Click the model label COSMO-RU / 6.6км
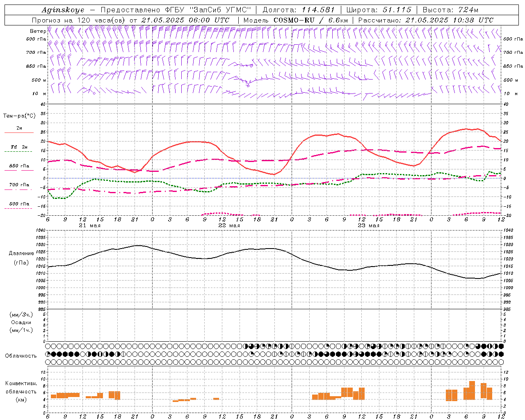Image resolution: width=525 pixels, height=420 pixels. (310, 20)
